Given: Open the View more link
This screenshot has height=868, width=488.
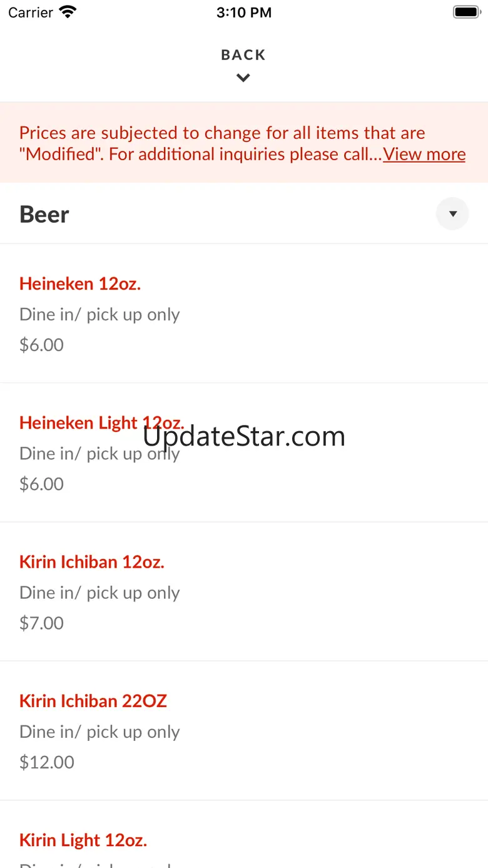Looking at the screenshot, I should [x=424, y=154].
